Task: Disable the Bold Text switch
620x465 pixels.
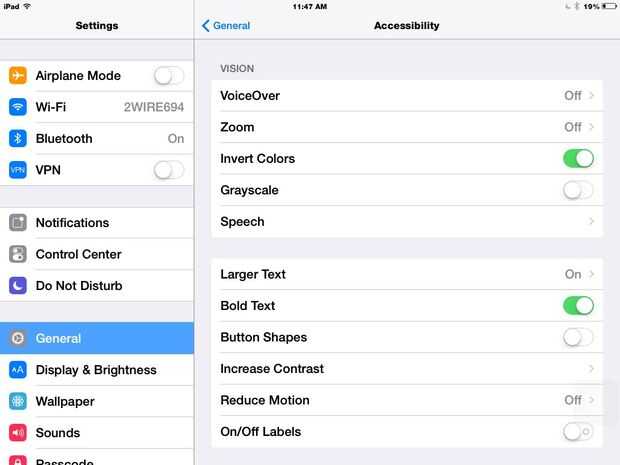Action: coord(578,306)
